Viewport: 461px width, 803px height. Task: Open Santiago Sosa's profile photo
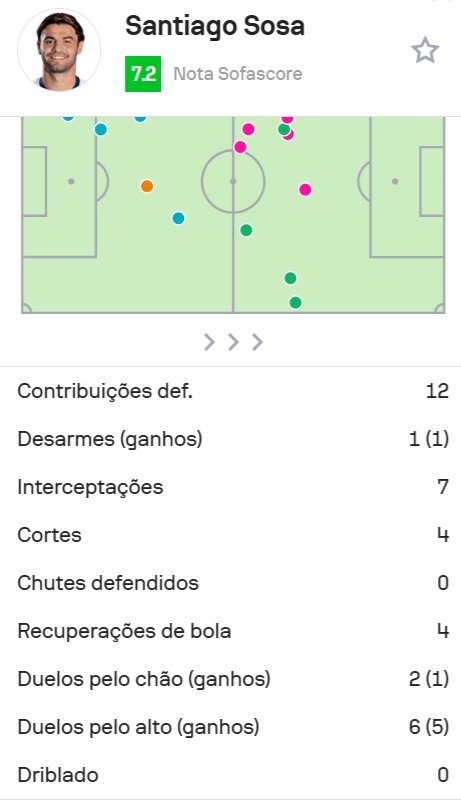[59, 50]
